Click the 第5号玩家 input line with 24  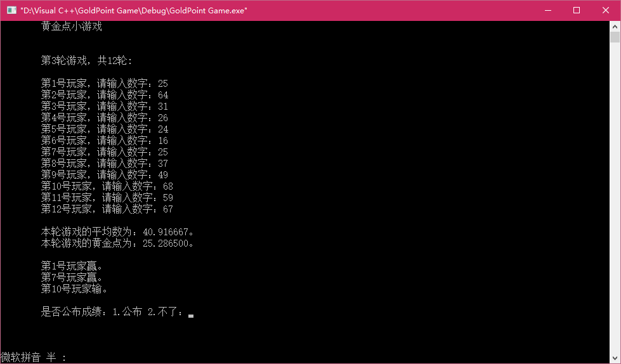[x=105, y=129]
